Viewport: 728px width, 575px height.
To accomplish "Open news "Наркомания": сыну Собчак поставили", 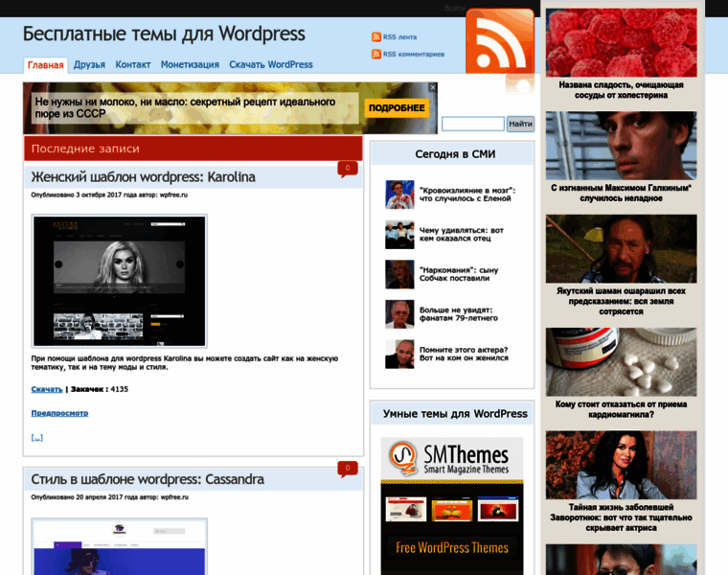I will pos(459,274).
